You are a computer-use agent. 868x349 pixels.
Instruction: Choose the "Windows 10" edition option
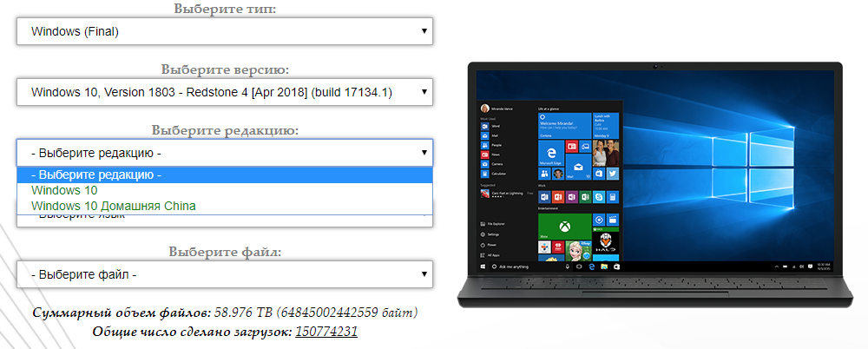(225, 191)
